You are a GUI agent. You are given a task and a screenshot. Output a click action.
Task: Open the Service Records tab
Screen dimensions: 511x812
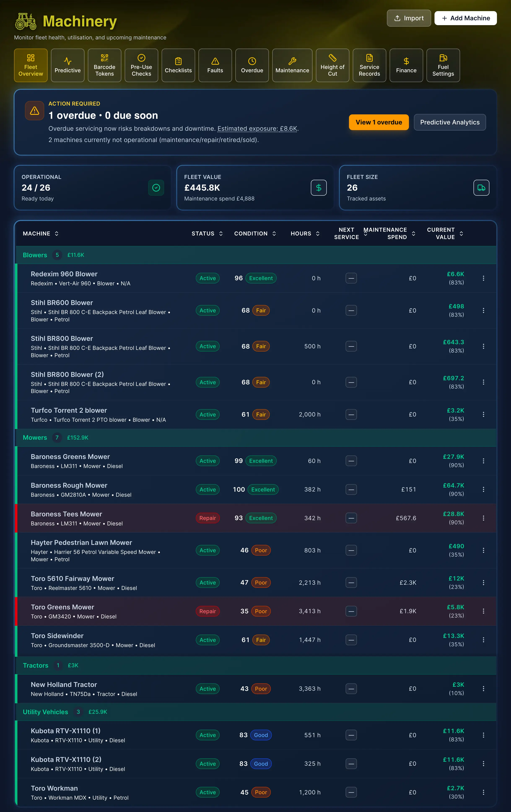369,65
